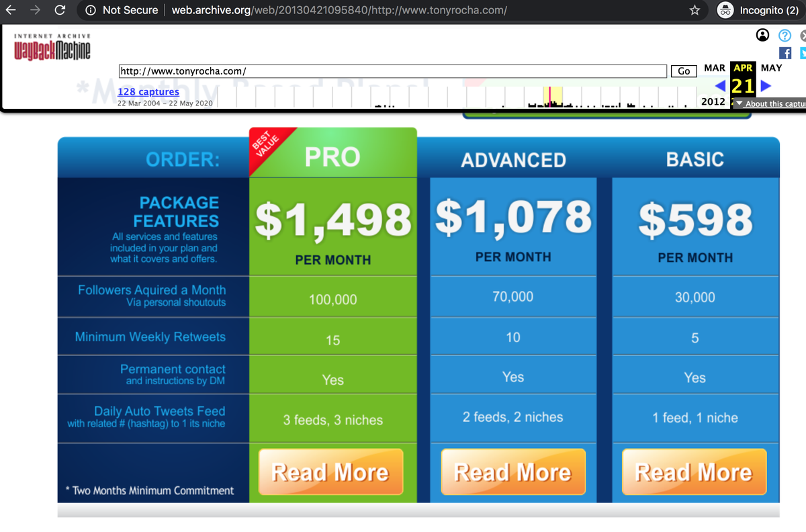Screen dimensions: 806x532
Task: Select the ADVANCED plan header
Action: tap(513, 160)
